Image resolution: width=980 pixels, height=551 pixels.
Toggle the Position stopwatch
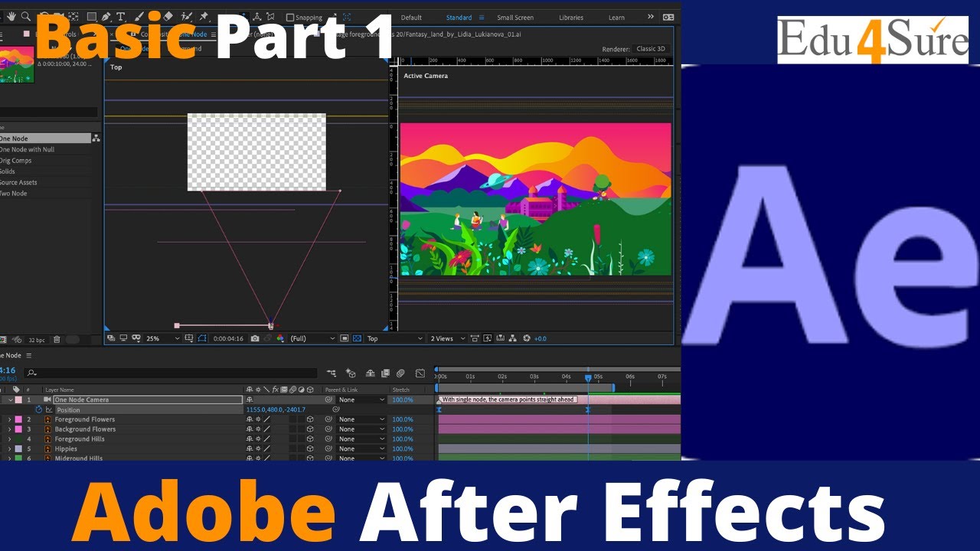[39, 409]
